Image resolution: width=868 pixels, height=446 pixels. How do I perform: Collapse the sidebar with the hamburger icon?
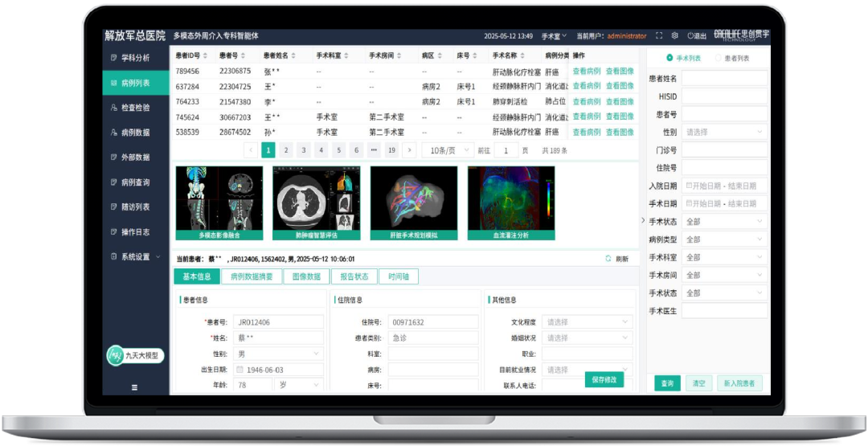(x=134, y=387)
